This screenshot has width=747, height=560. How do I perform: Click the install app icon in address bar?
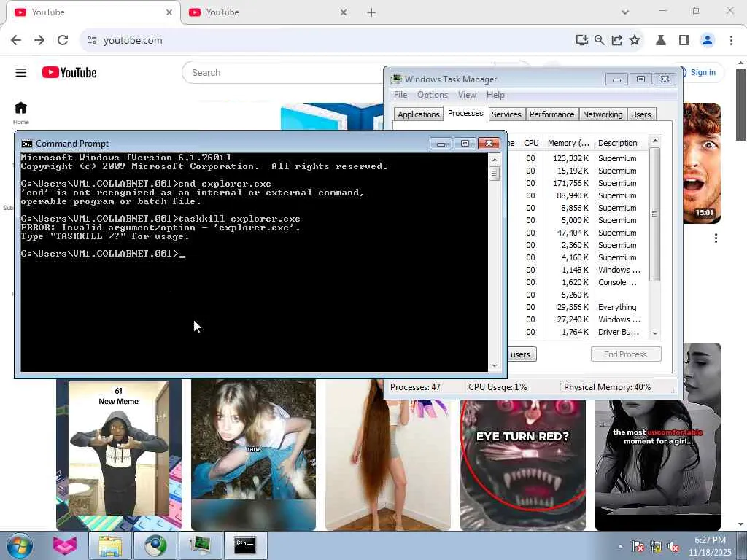pyautogui.click(x=581, y=41)
